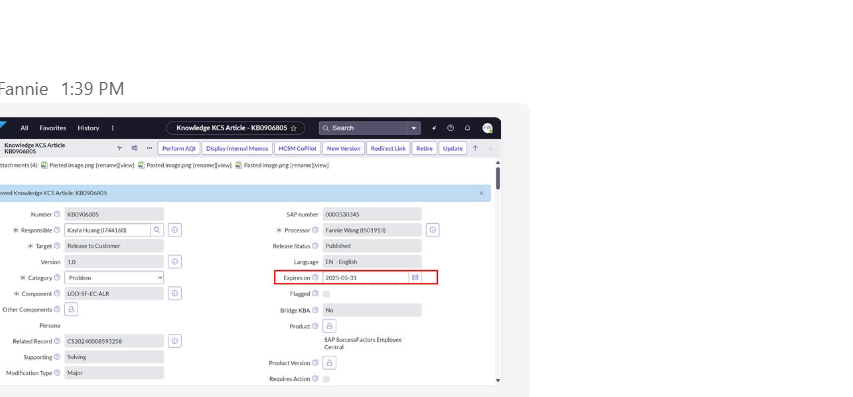853x397 pixels.
Task: Open the calendar picker for Expires on
Action: [415, 277]
